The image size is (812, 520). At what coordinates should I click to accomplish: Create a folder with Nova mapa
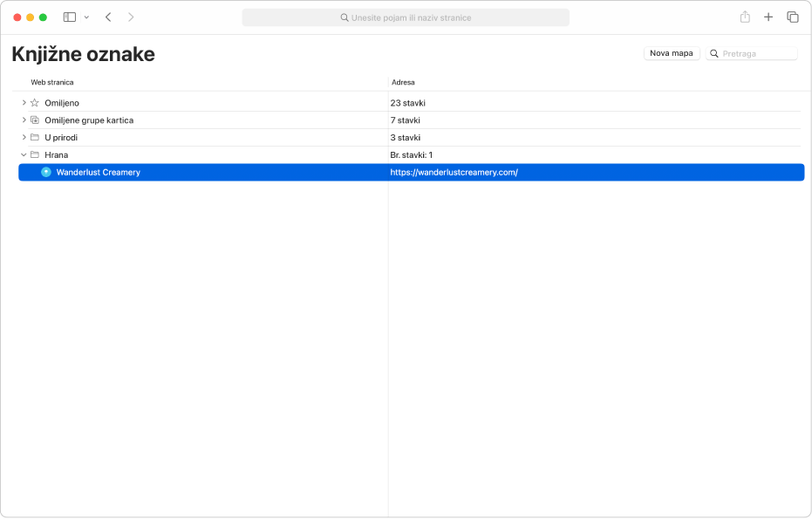click(672, 53)
